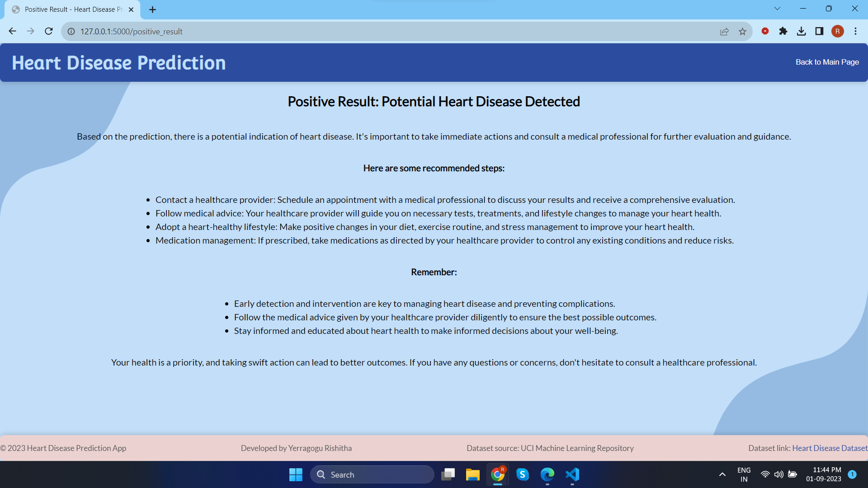Open the Share this page icon
The height and width of the screenshot is (488, 868).
[x=725, y=31]
